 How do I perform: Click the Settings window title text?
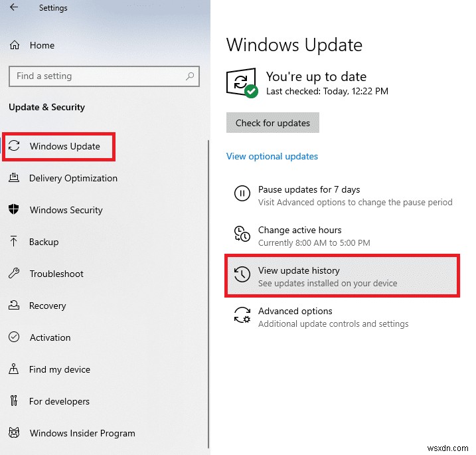(x=53, y=8)
